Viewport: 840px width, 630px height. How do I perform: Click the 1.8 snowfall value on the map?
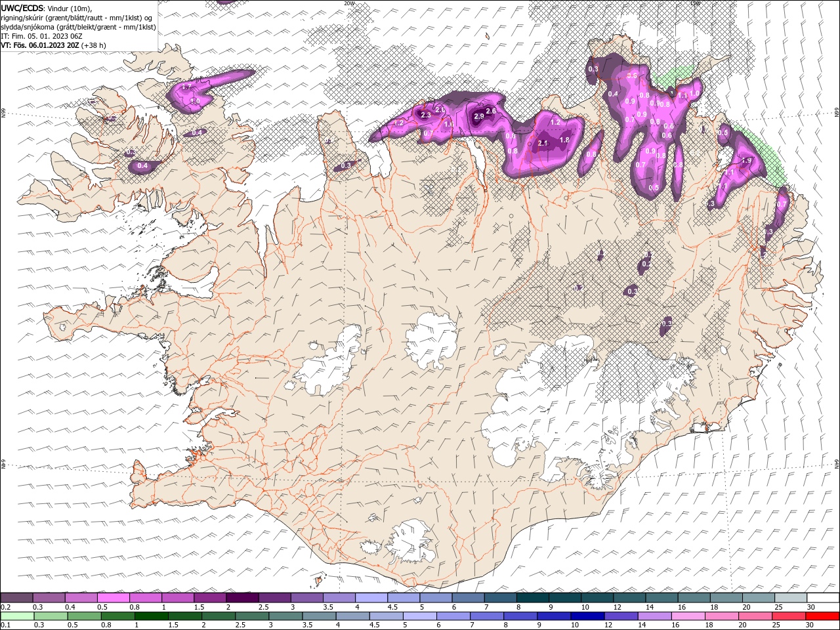(x=564, y=140)
